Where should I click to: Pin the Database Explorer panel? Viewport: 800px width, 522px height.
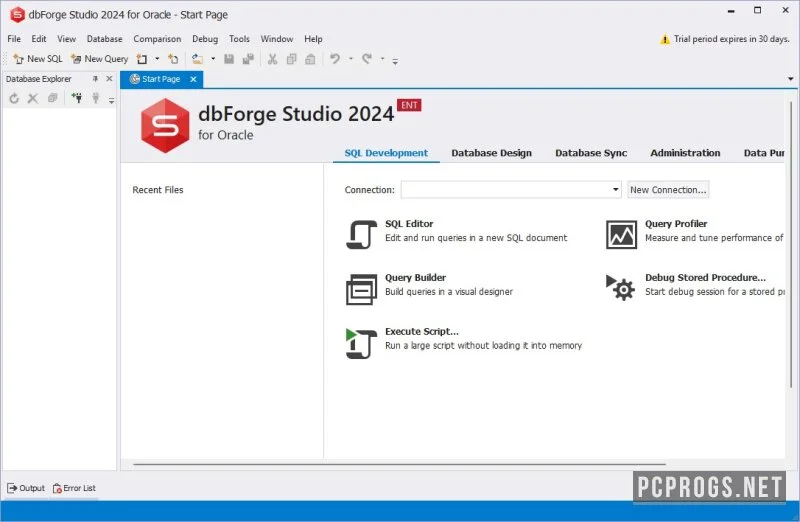95,79
